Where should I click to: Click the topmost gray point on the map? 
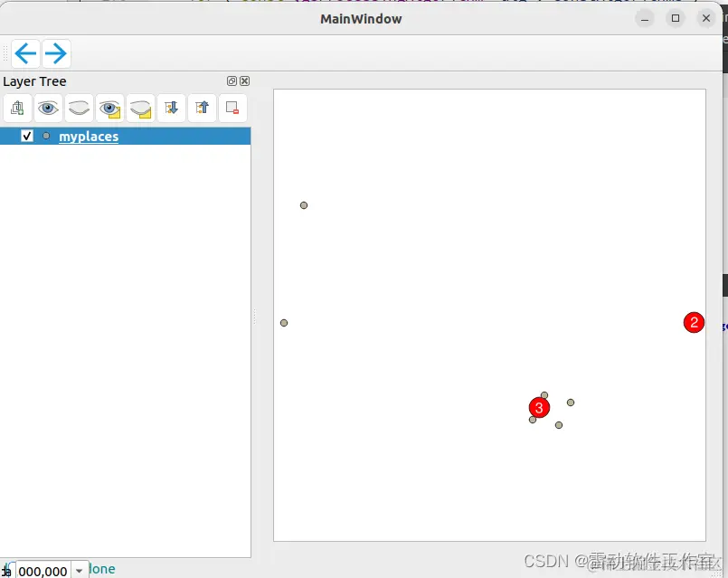[304, 205]
